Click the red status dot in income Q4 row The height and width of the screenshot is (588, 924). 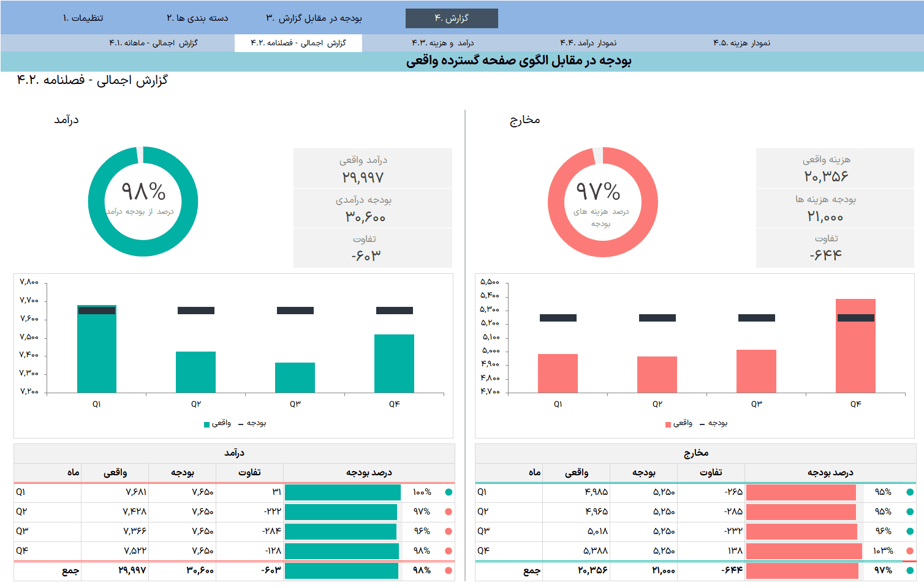coord(449,551)
